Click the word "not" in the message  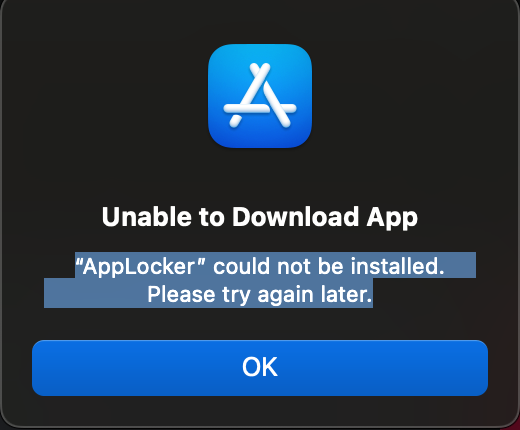tap(294, 267)
